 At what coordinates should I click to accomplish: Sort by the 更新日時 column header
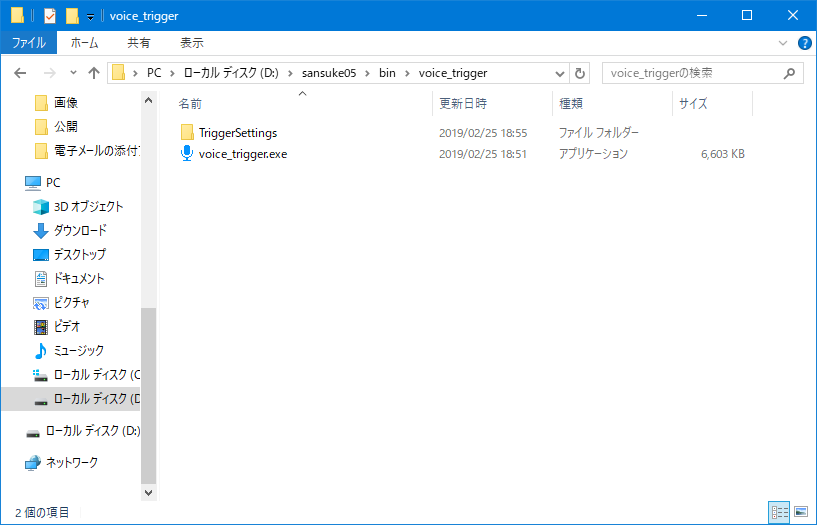pyautogui.click(x=463, y=104)
